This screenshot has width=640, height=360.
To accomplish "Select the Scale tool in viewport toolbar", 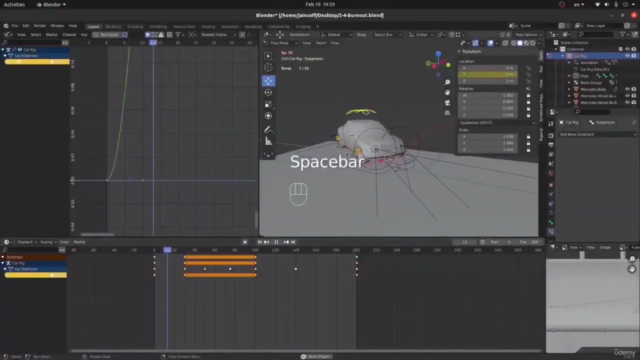I will click(268, 104).
